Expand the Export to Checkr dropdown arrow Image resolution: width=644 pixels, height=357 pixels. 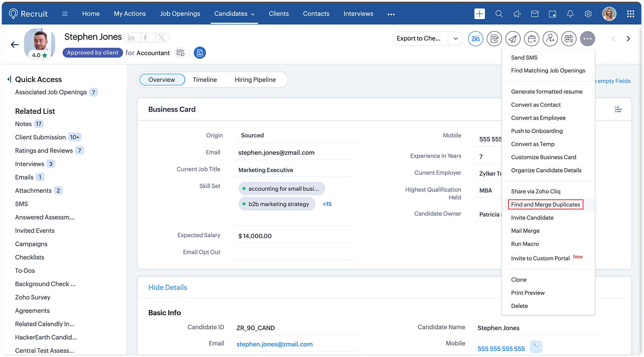point(455,39)
